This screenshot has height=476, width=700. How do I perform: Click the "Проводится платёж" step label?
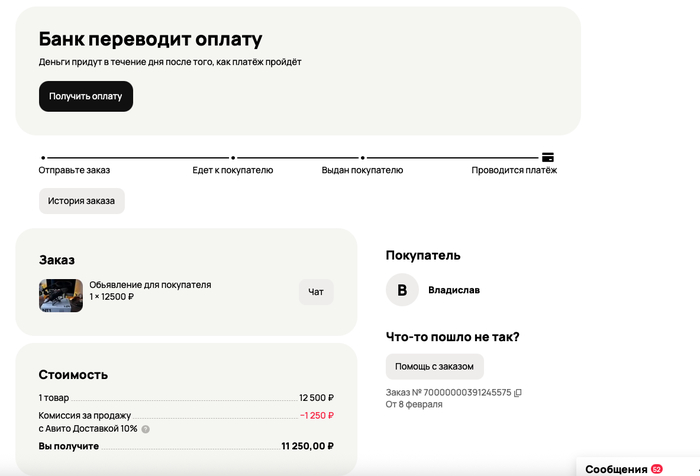click(x=514, y=170)
